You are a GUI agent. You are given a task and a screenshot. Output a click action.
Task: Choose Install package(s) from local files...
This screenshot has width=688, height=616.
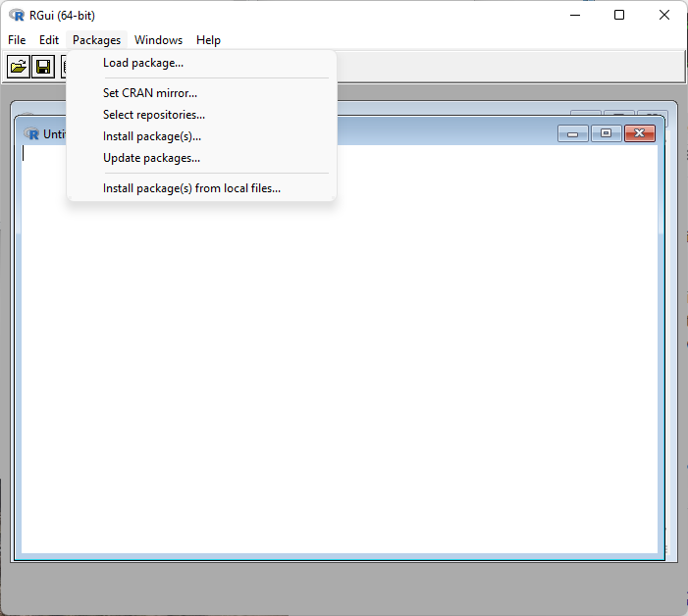click(x=202, y=188)
